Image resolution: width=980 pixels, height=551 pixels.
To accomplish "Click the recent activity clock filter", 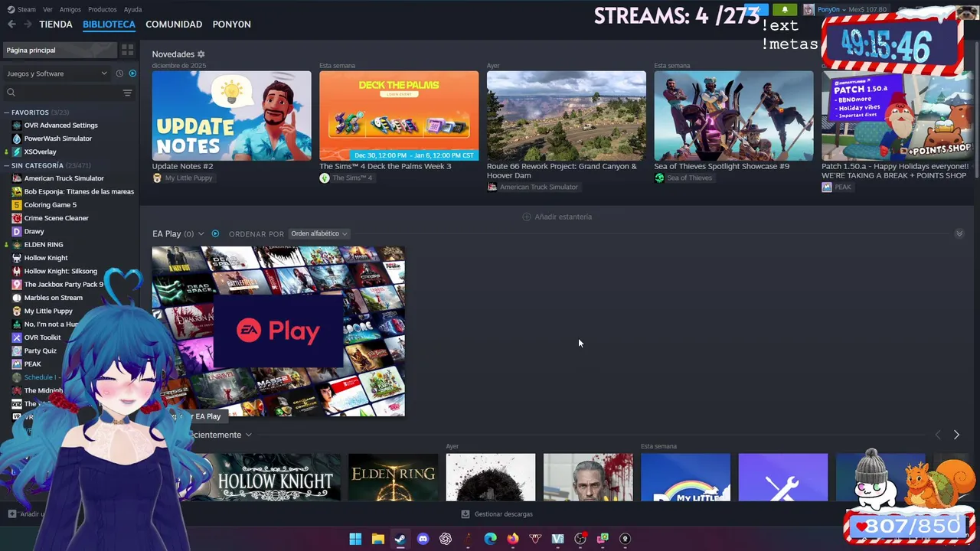I will pyautogui.click(x=119, y=73).
